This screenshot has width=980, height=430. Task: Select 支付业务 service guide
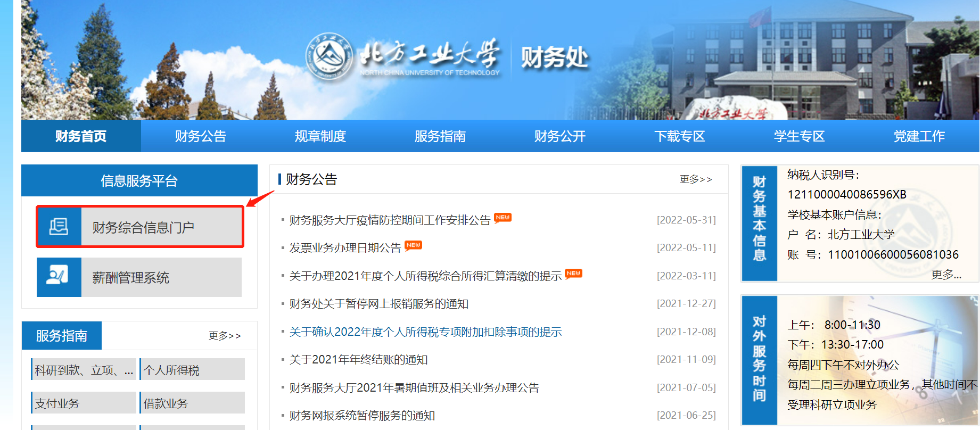click(57, 404)
